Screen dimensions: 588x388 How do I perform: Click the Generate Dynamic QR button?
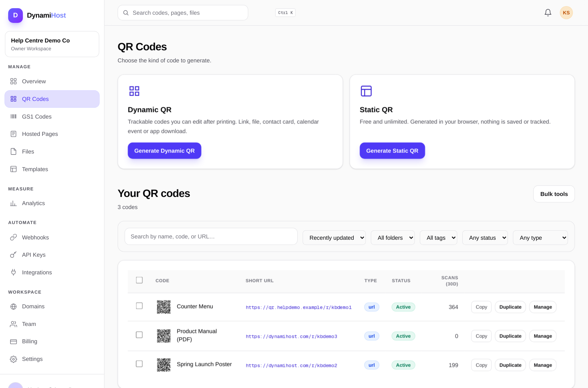pos(164,151)
